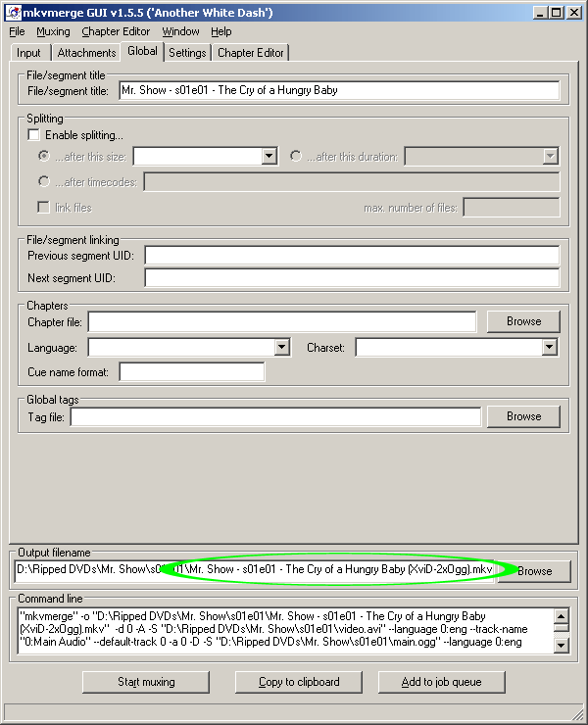Browse for a chapter file

tap(523, 321)
